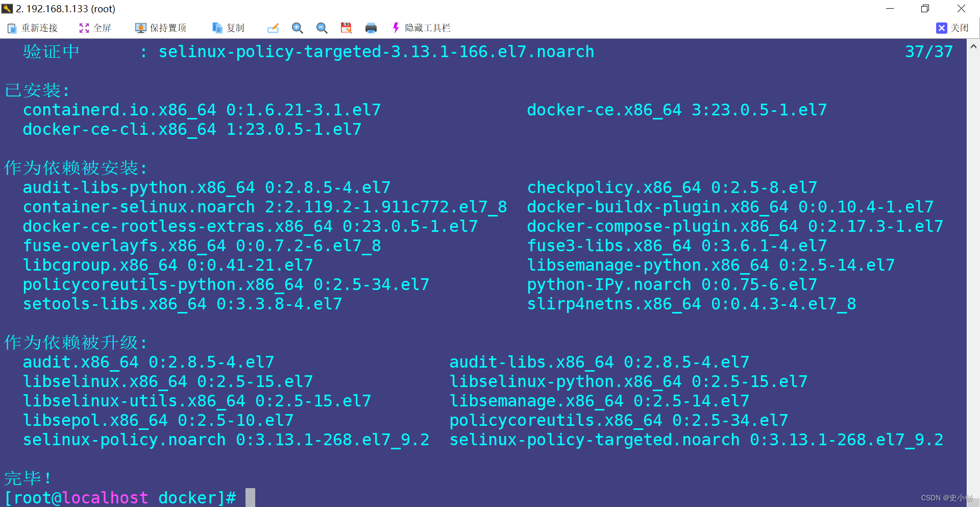Screen dimensions: 980x507
Task: Click the 复制 copy button
Action: tap(228, 28)
